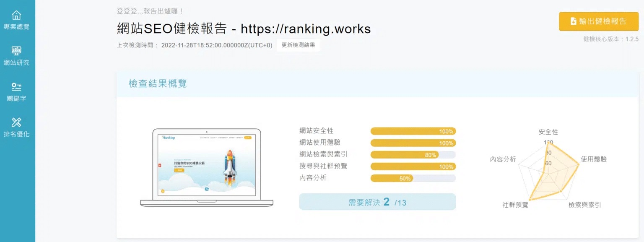
Task: Click the 網站檢索與索引 80% progress bar
Action: (x=413, y=155)
